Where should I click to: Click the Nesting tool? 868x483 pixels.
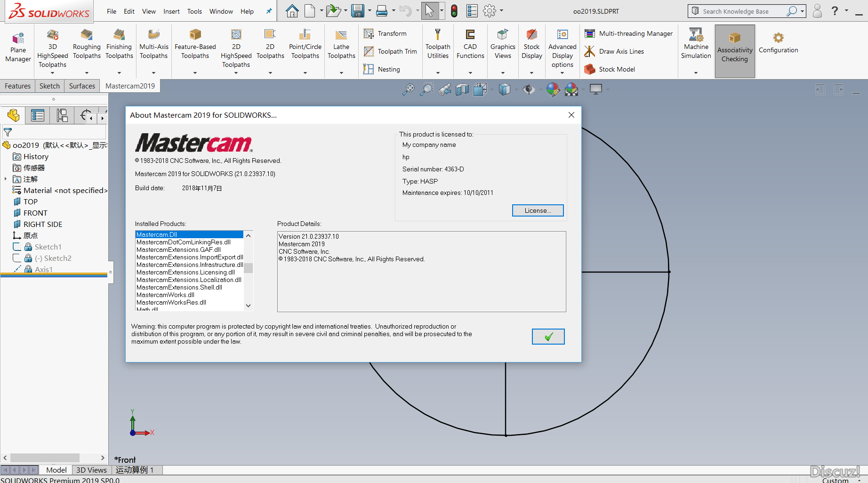pyautogui.click(x=382, y=69)
